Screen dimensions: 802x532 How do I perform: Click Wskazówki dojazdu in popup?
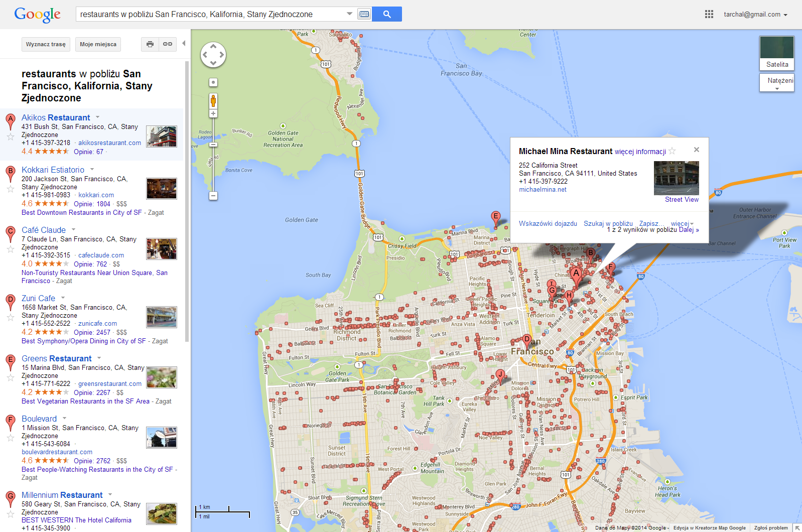point(548,223)
